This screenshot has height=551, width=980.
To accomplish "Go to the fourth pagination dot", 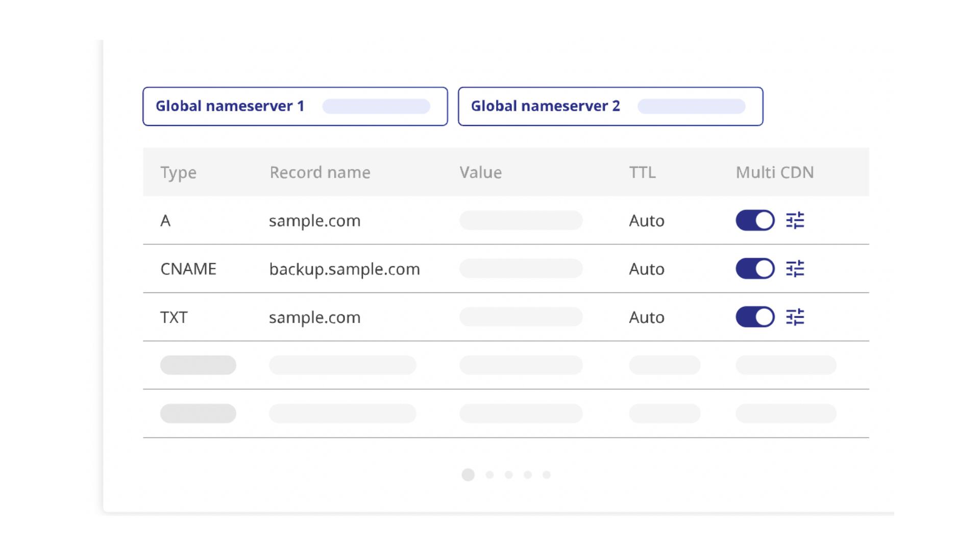I will [528, 475].
